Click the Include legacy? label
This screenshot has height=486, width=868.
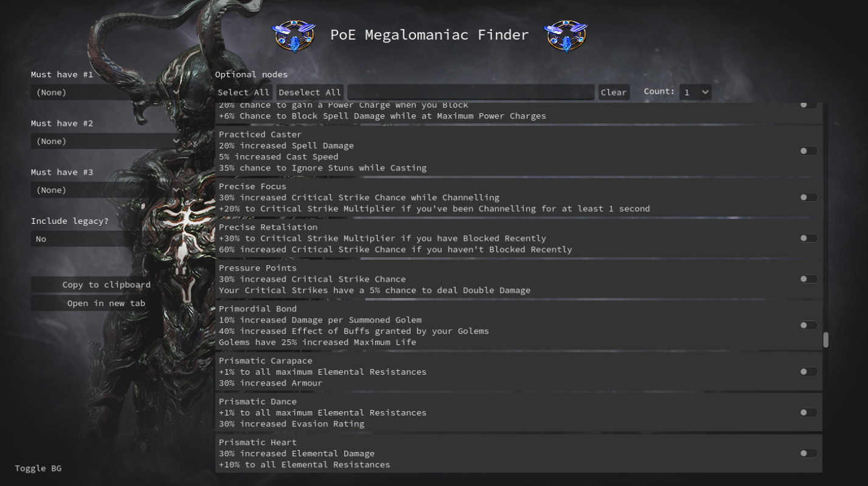pyautogui.click(x=70, y=221)
